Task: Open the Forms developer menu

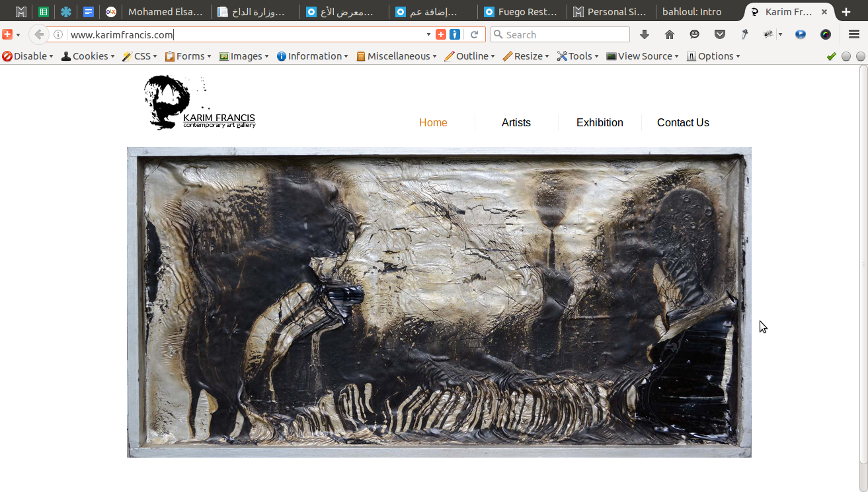Action: click(188, 56)
